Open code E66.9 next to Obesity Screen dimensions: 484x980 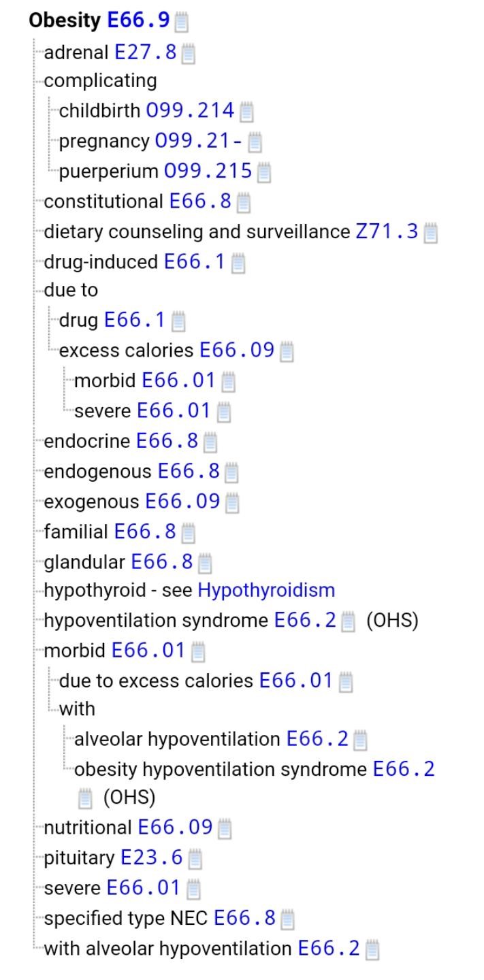pyautogui.click(x=138, y=20)
